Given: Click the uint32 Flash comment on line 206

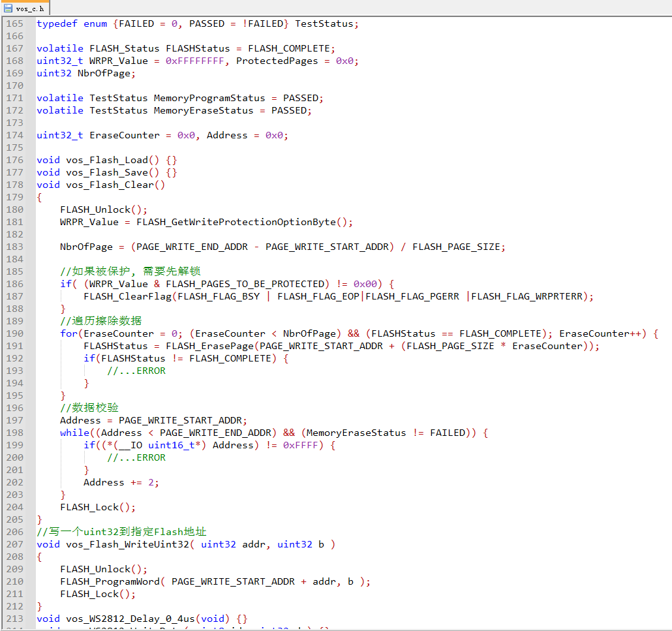Looking at the screenshot, I should (121, 532).
